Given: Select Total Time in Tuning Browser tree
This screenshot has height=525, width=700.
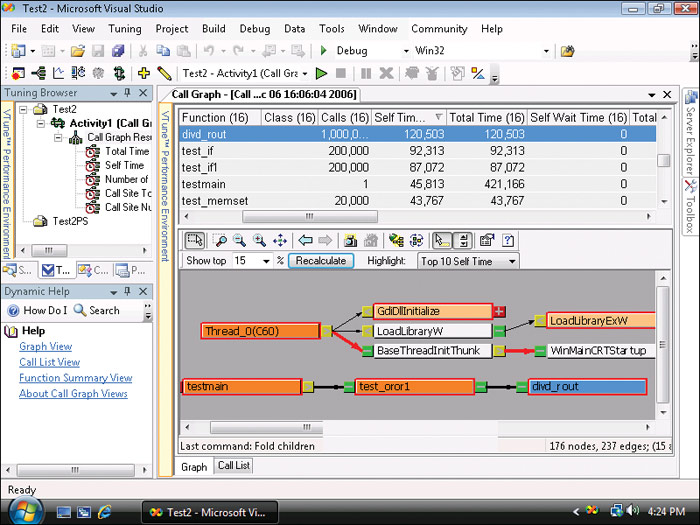Looking at the screenshot, I should click(x=127, y=151).
